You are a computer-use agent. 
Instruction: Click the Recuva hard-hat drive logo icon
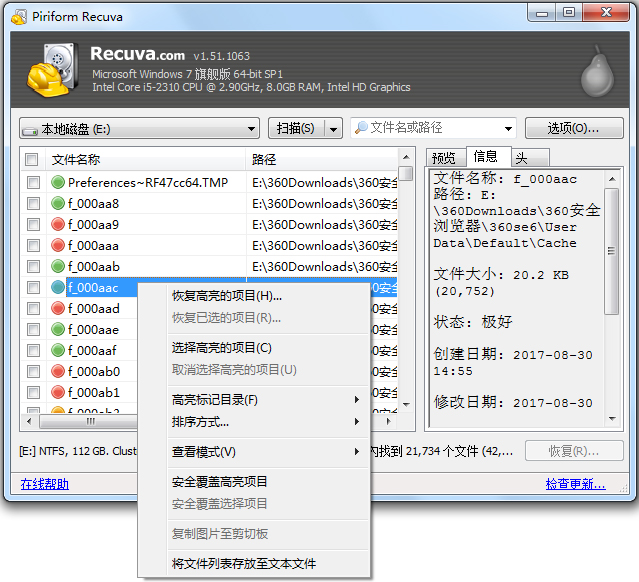click(x=52, y=70)
